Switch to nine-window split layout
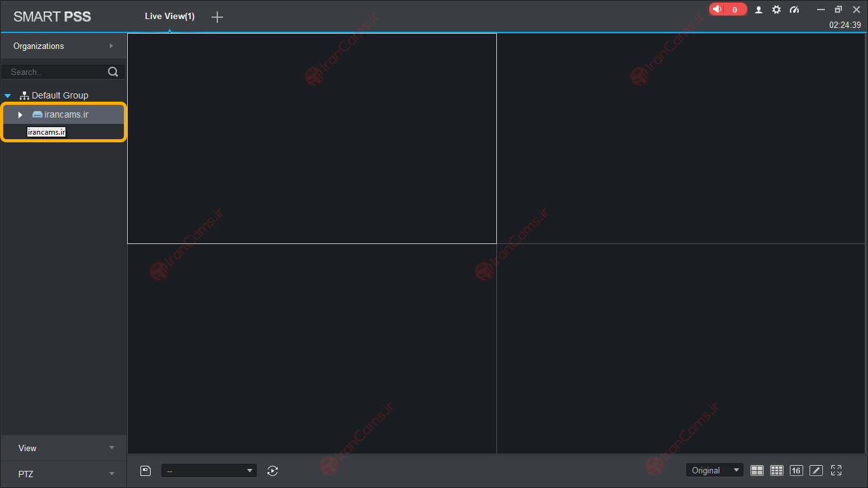Image resolution: width=868 pixels, height=488 pixels. click(776, 470)
